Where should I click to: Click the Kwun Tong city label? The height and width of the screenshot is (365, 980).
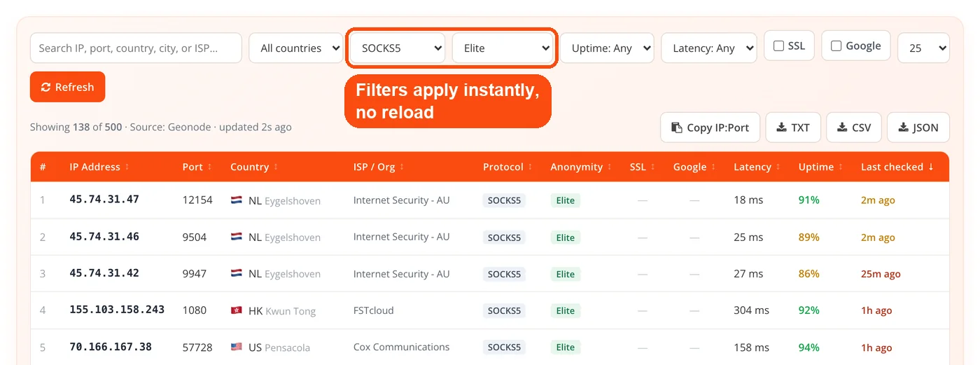pyautogui.click(x=290, y=311)
